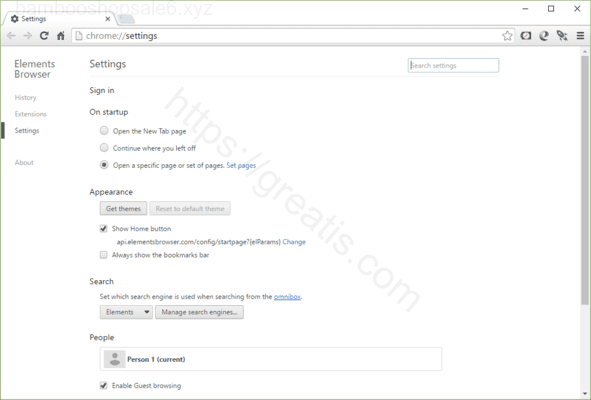
Task: Open History from the sidebar
Action: (26, 98)
